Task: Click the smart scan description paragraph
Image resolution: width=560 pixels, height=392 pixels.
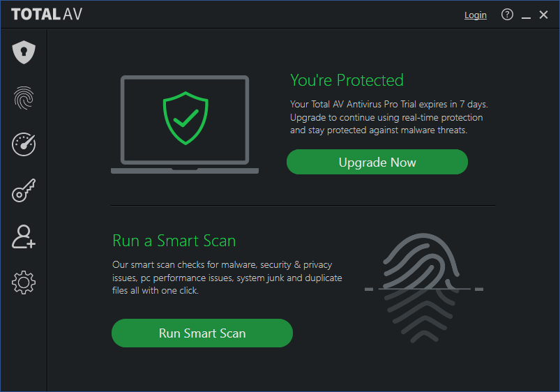Action: point(227,278)
